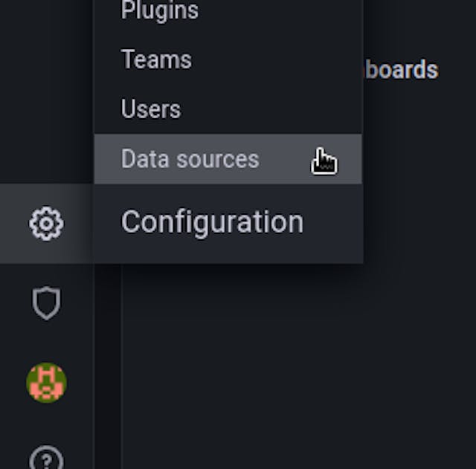Open the Users menu entry
Viewport: 476px width, 469px height.
[151, 109]
